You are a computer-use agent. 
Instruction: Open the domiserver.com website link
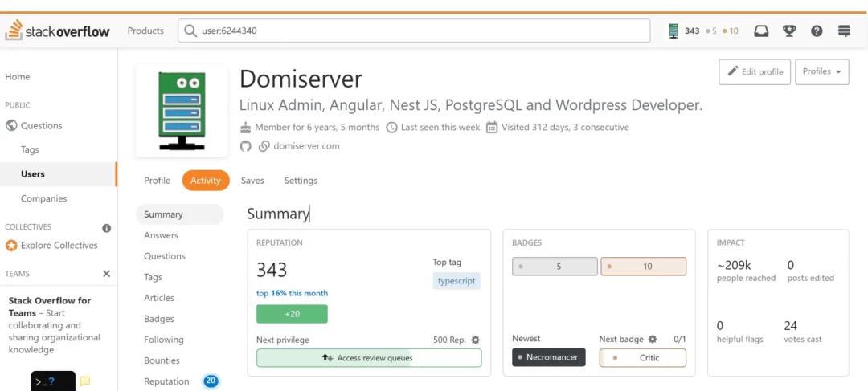306,146
